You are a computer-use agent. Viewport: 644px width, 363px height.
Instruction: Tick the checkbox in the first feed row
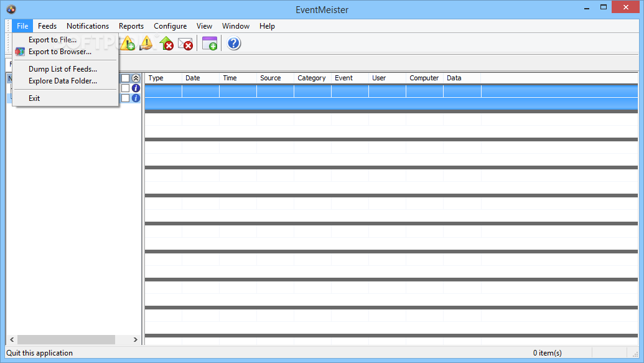125,88
